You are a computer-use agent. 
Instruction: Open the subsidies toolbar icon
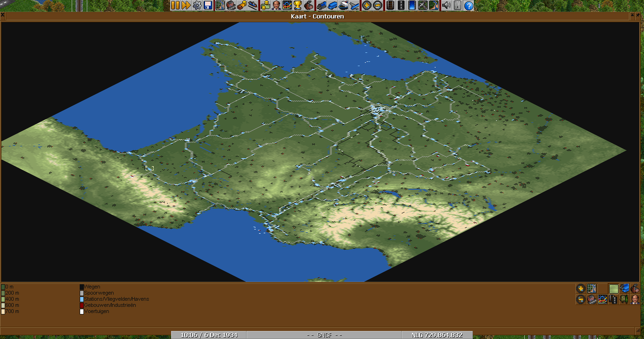tap(242, 5)
